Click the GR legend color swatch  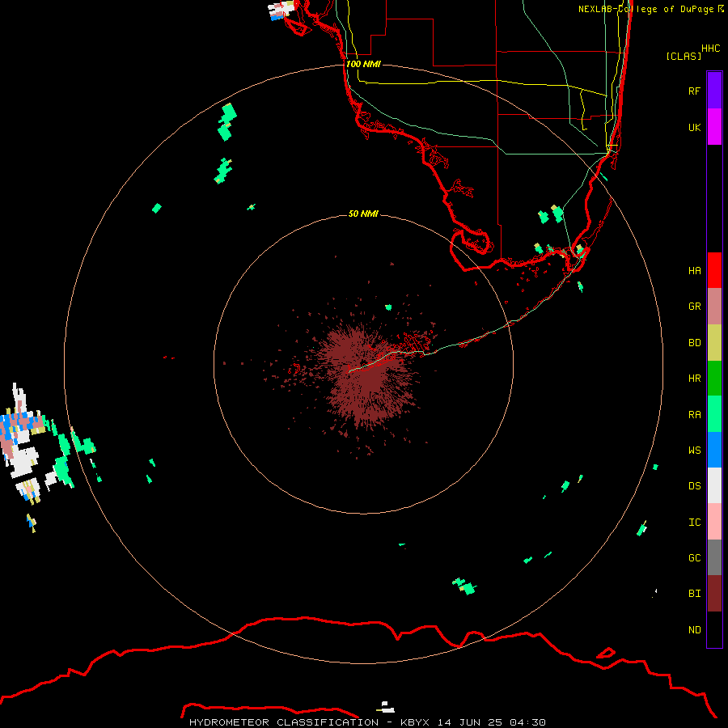(x=714, y=307)
